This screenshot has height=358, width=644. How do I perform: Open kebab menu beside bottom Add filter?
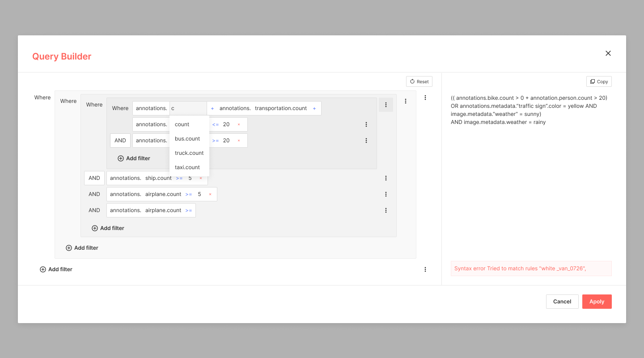pos(425,269)
